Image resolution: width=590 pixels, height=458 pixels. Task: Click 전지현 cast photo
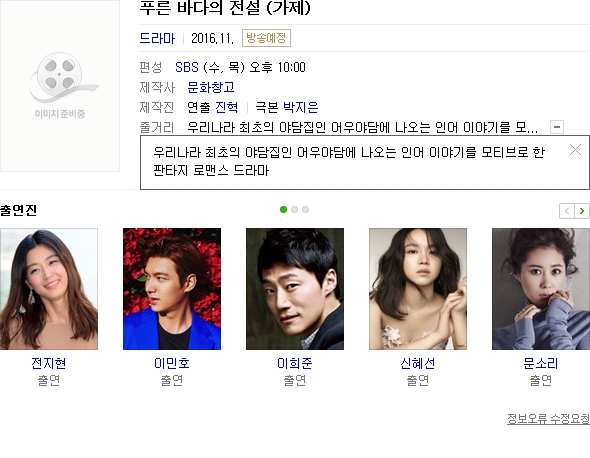coord(49,289)
